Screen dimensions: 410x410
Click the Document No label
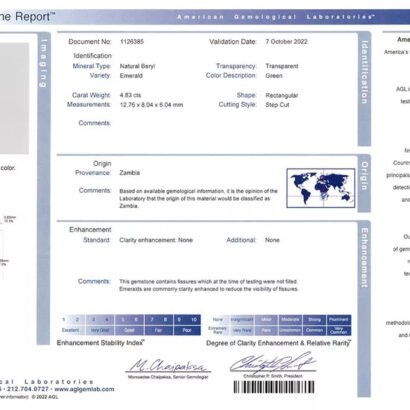point(90,42)
